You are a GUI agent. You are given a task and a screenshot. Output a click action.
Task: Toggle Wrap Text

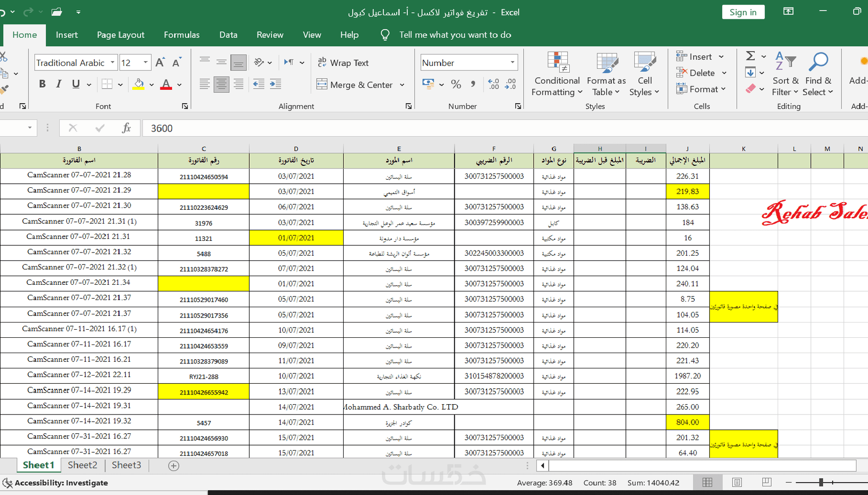pyautogui.click(x=343, y=63)
